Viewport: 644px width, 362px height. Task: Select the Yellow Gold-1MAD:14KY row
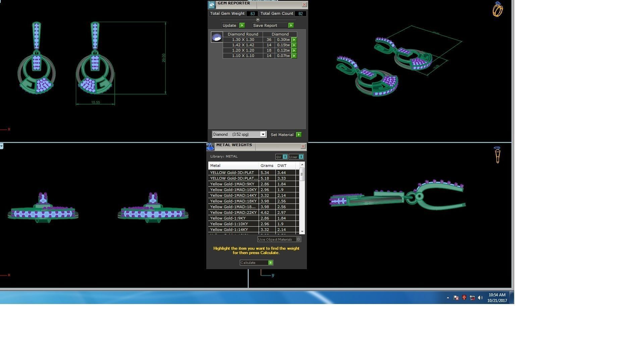click(233, 195)
